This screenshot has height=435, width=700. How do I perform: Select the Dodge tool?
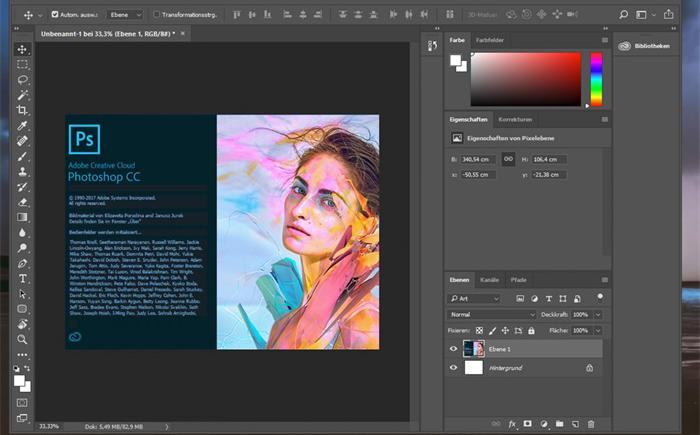click(22, 248)
